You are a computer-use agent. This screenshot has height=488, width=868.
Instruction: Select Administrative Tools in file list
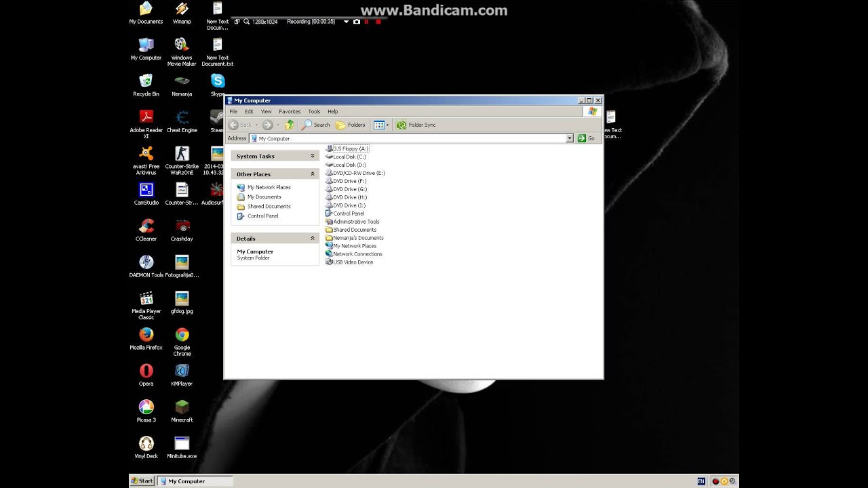click(x=353, y=222)
